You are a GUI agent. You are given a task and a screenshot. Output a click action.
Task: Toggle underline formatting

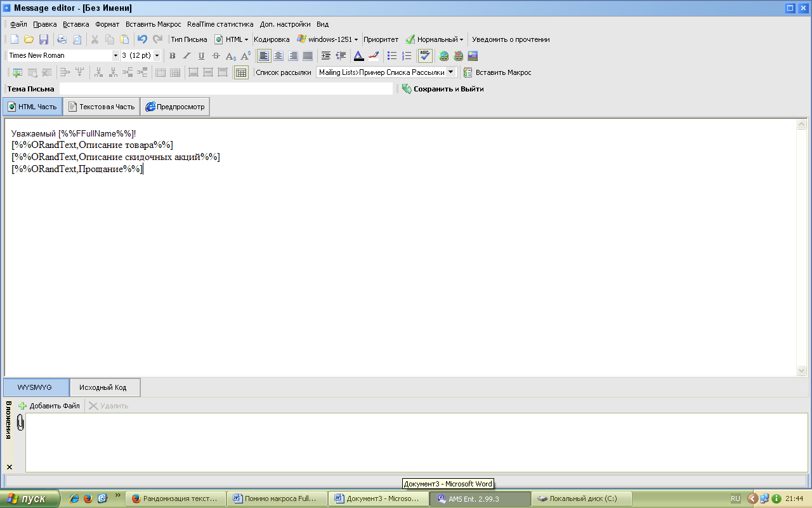click(x=201, y=56)
